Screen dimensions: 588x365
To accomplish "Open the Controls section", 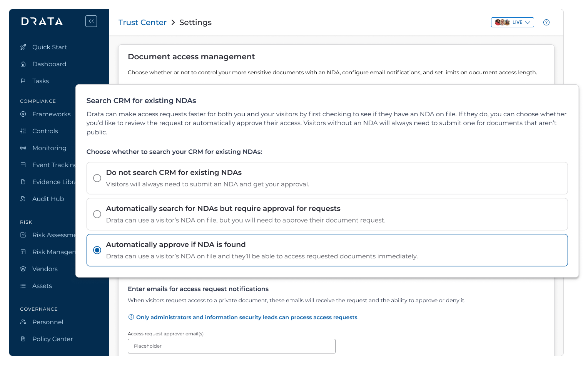I will point(45,131).
